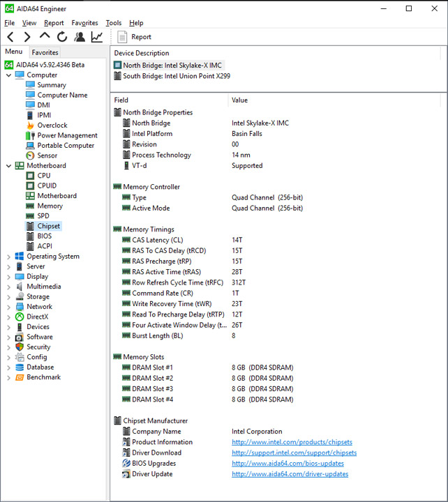Select the Sensor gauge icon
The height and width of the screenshot is (502, 448).
coord(30,155)
